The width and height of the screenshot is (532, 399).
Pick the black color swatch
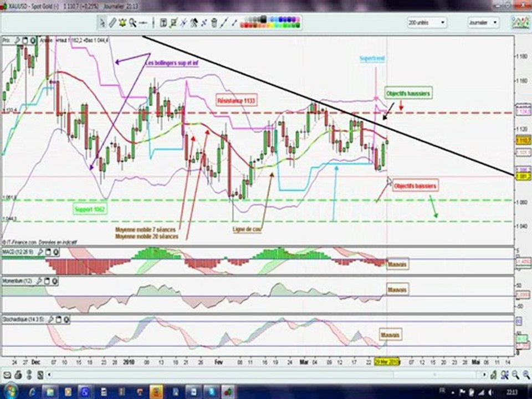pos(263,20)
